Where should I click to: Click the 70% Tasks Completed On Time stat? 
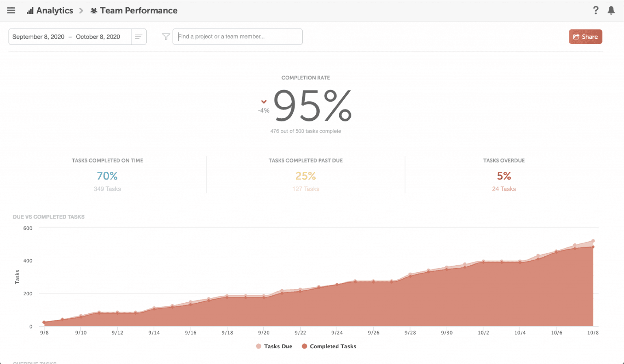click(107, 175)
